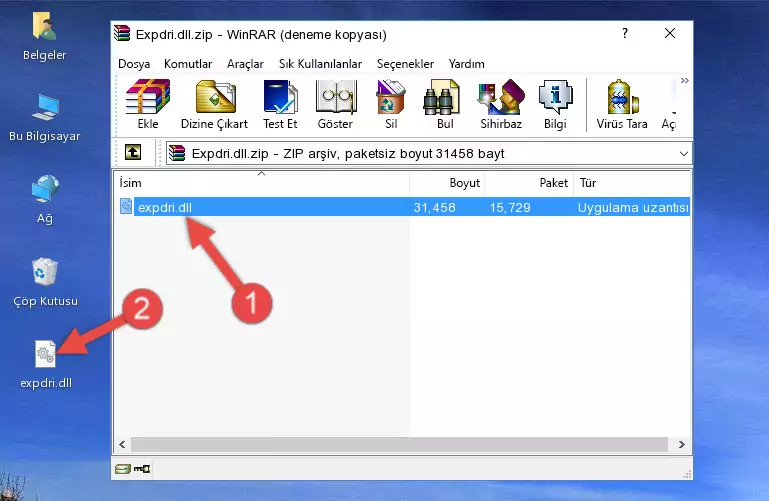Open the Sık Kullanılanlar menu
This screenshot has width=769, height=501.
pyautogui.click(x=320, y=64)
